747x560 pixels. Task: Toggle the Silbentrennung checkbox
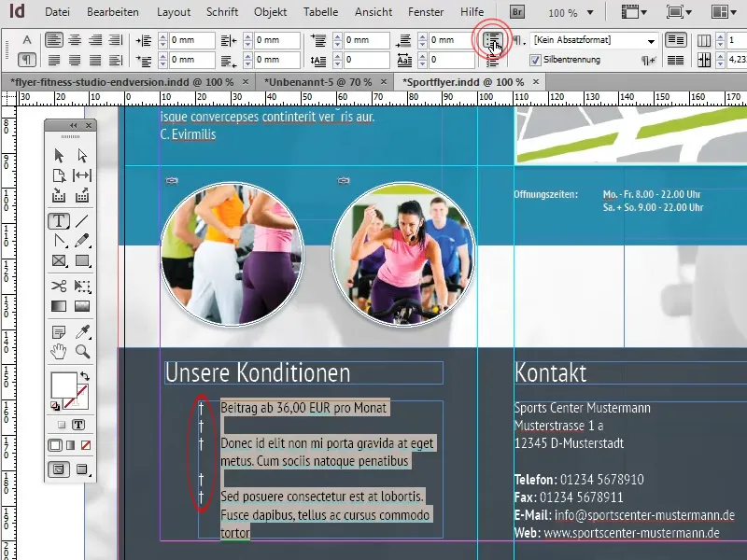pyautogui.click(x=535, y=60)
